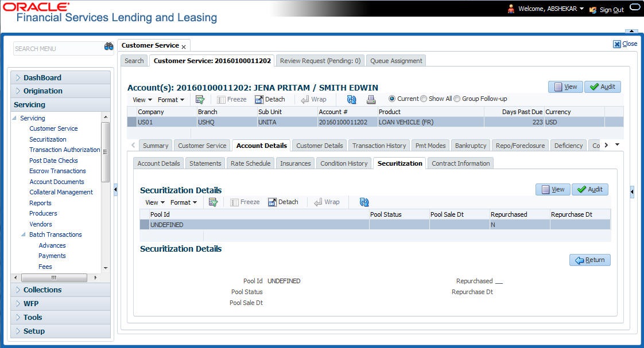Open the Securitization Format dropdown menu
Image resolution: width=644 pixels, height=348 pixels.
[x=184, y=202]
